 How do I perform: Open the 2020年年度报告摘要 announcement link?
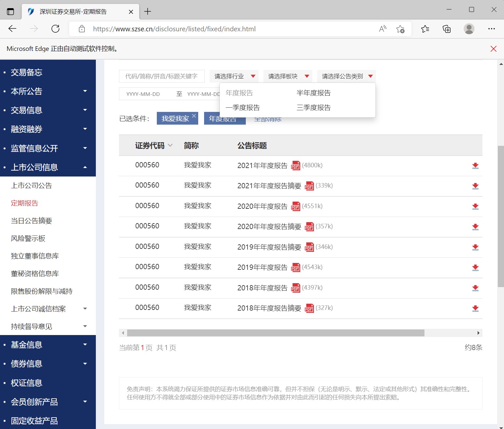pyautogui.click(x=269, y=226)
